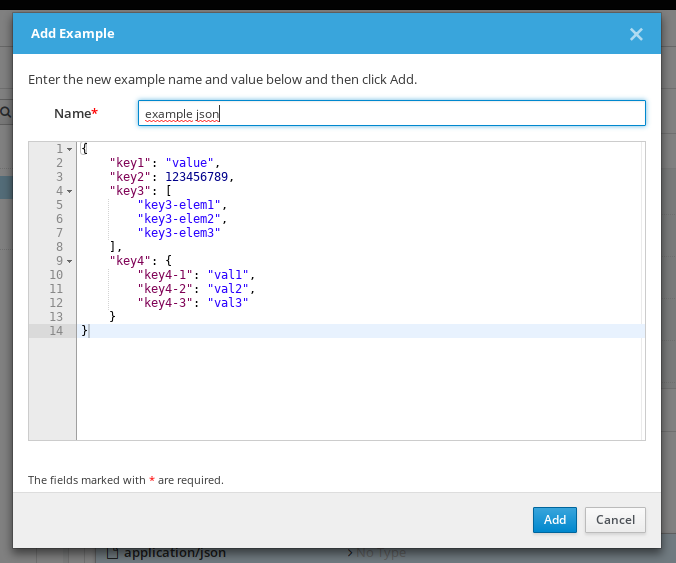
Task: Click the "value" string on line 2
Action: [190, 163]
